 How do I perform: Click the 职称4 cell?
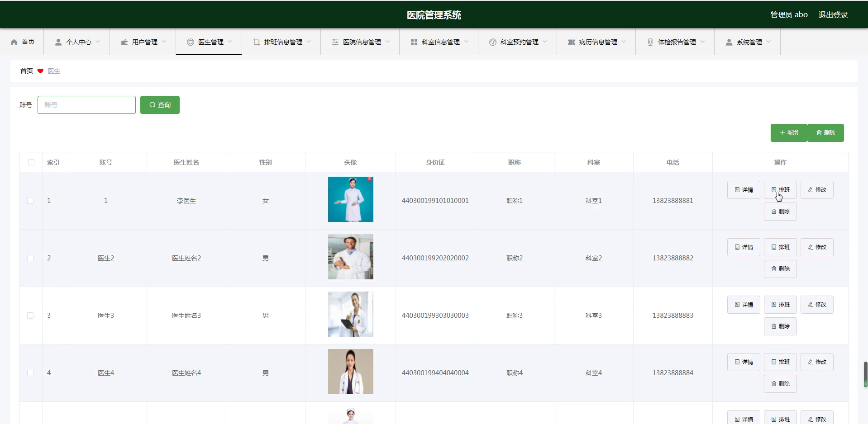pyautogui.click(x=514, y=373)
